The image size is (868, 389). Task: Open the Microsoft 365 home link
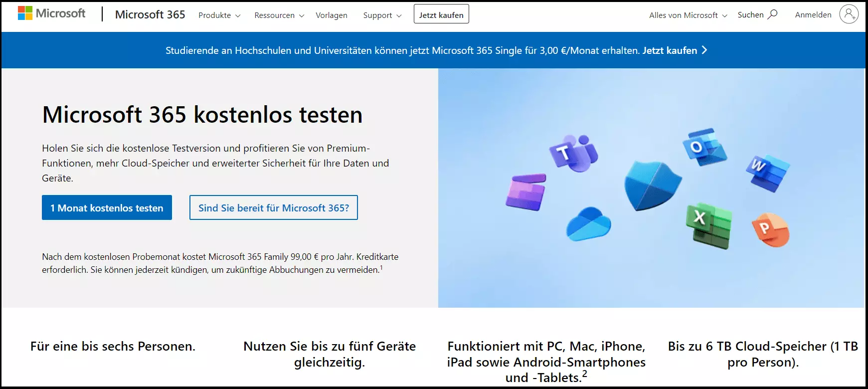pos(150,14)
